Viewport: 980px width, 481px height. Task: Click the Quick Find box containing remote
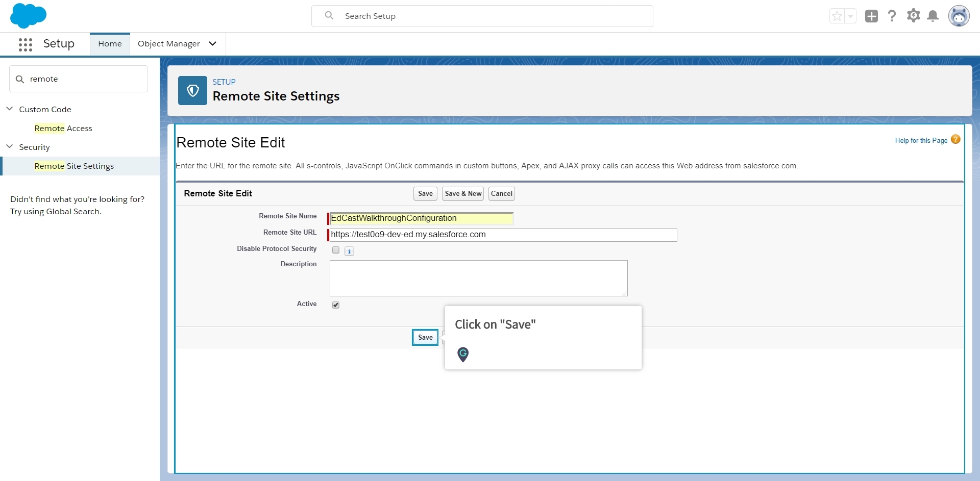point(79,79)
